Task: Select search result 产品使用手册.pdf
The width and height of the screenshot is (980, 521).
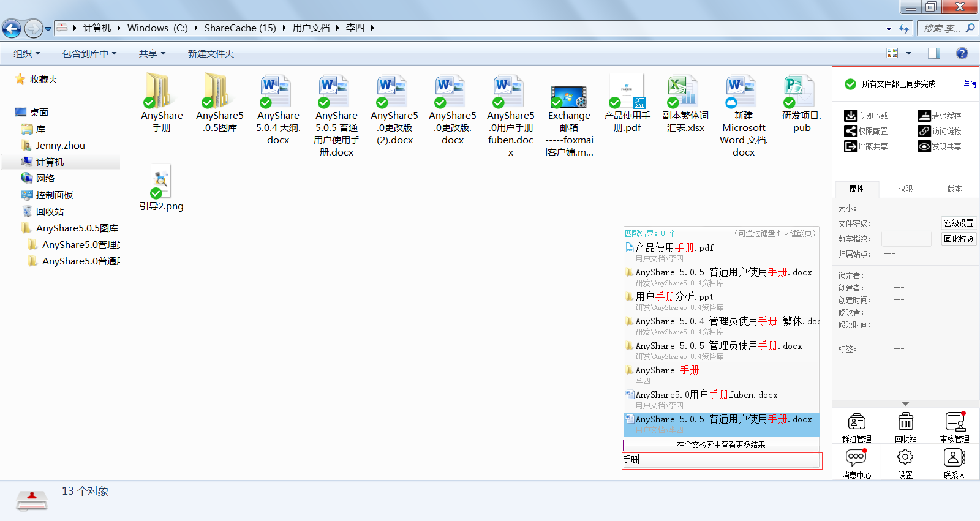Action: click(x=722, y=253)
